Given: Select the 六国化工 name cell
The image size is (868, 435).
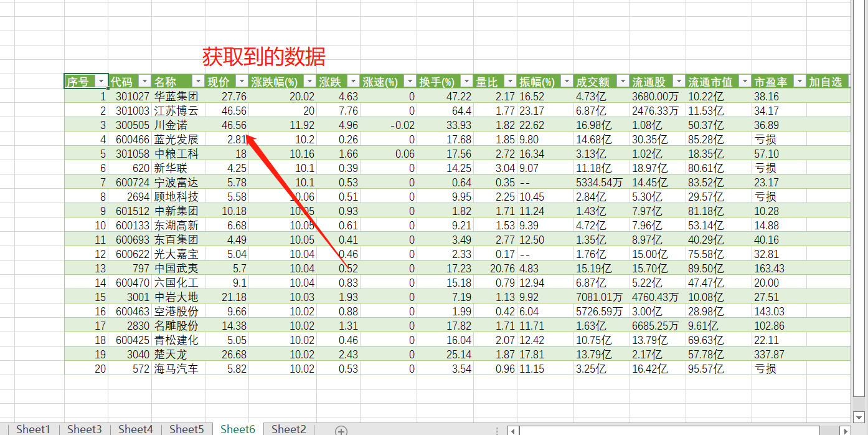Looking at the screenshot, I should tap(178, 282).
